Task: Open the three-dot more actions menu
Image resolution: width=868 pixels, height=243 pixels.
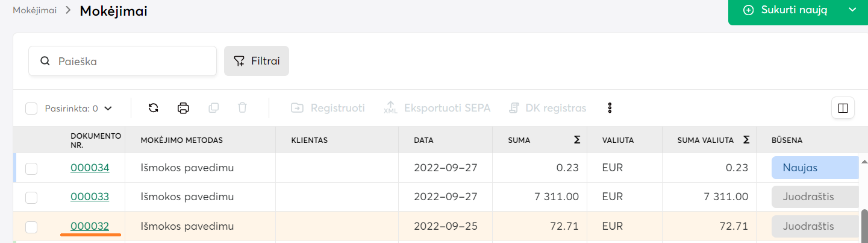Action: (x=610, y=109)
